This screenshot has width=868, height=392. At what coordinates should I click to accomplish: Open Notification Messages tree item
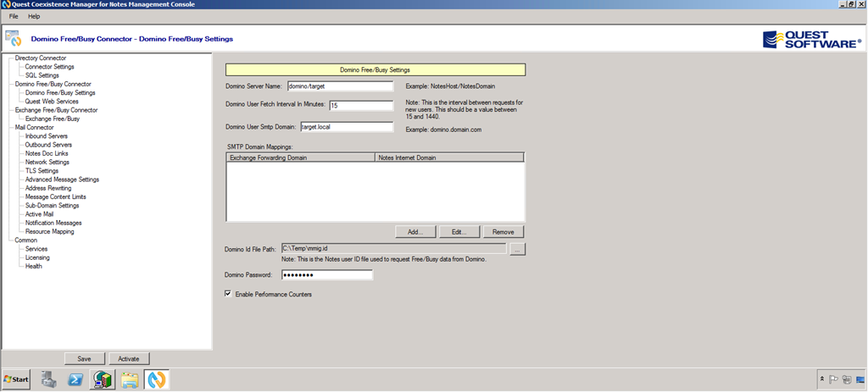click(53, 223)
